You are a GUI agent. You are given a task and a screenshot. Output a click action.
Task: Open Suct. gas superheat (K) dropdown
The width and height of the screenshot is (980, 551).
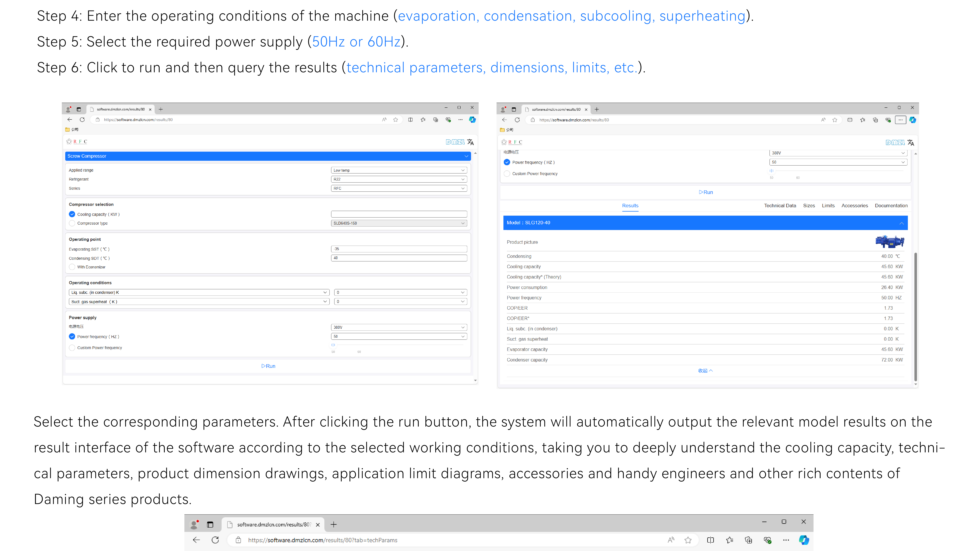pyautogui.click(x=199, y=302)
